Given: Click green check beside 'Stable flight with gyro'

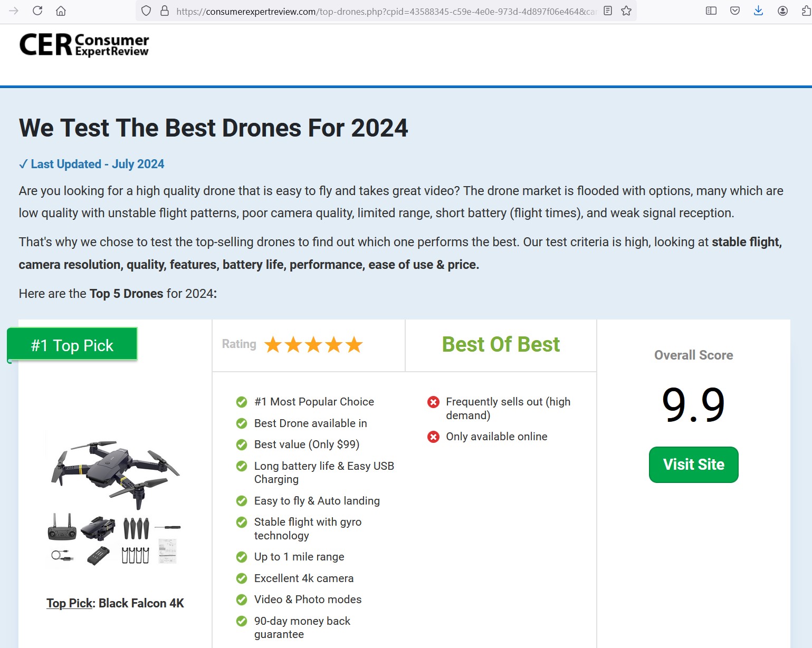Looking at the screenshot, I should (x=242, y=522).
